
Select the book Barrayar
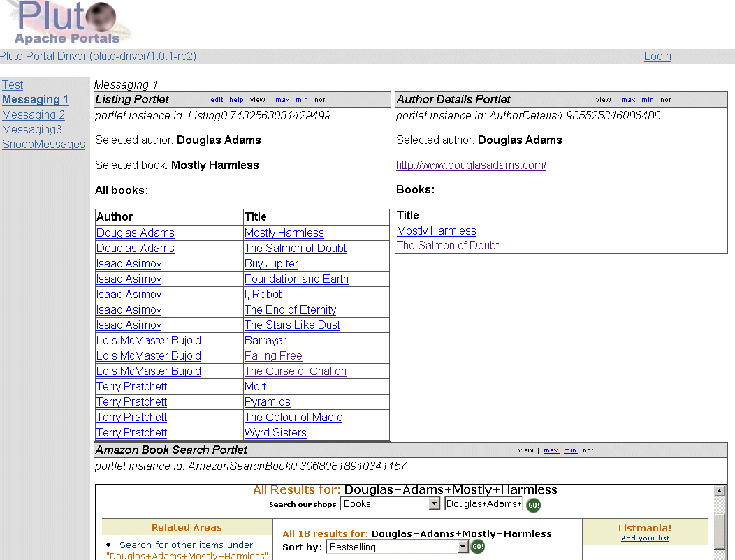tap(265, 340)
